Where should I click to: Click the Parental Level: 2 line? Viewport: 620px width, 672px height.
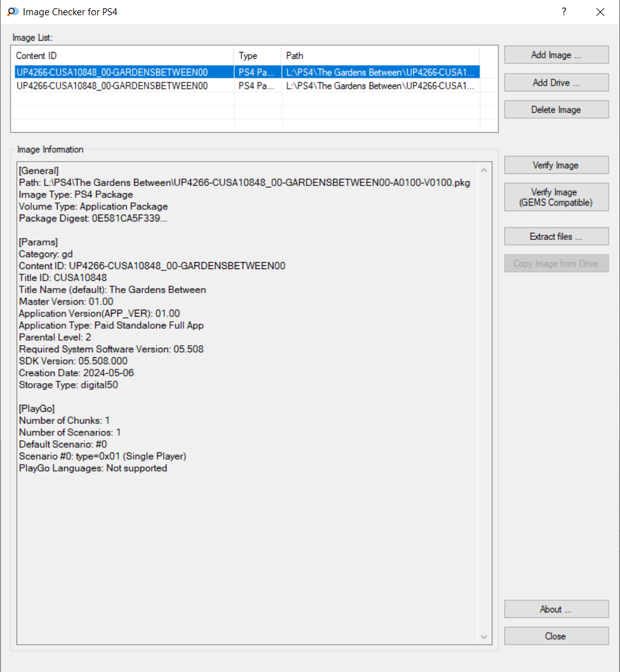coord(55,338)
